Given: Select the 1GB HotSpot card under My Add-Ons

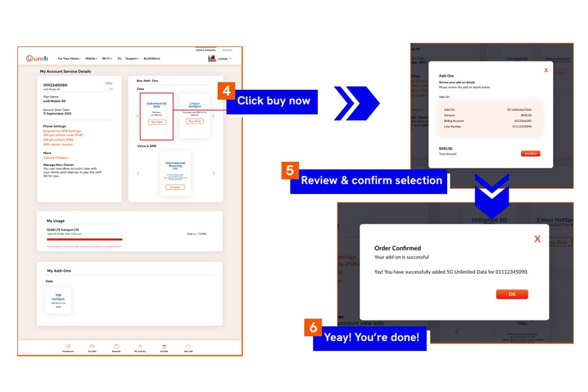Looking at the screenshot, I should [58, 300].
